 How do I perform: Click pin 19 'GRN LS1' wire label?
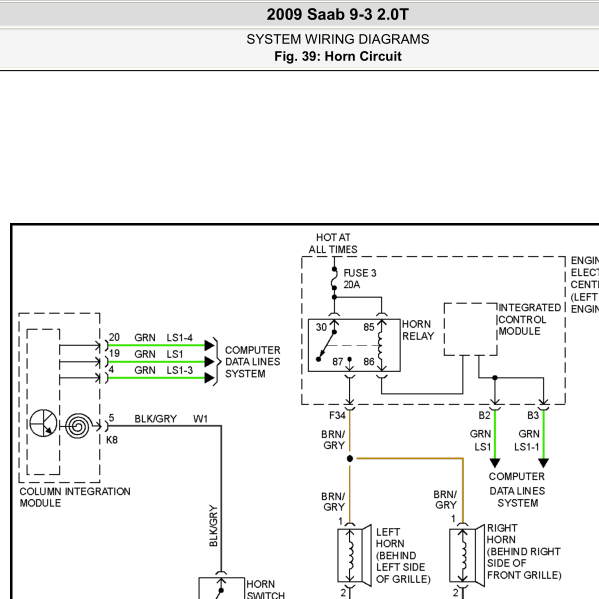tap(159, 354)
